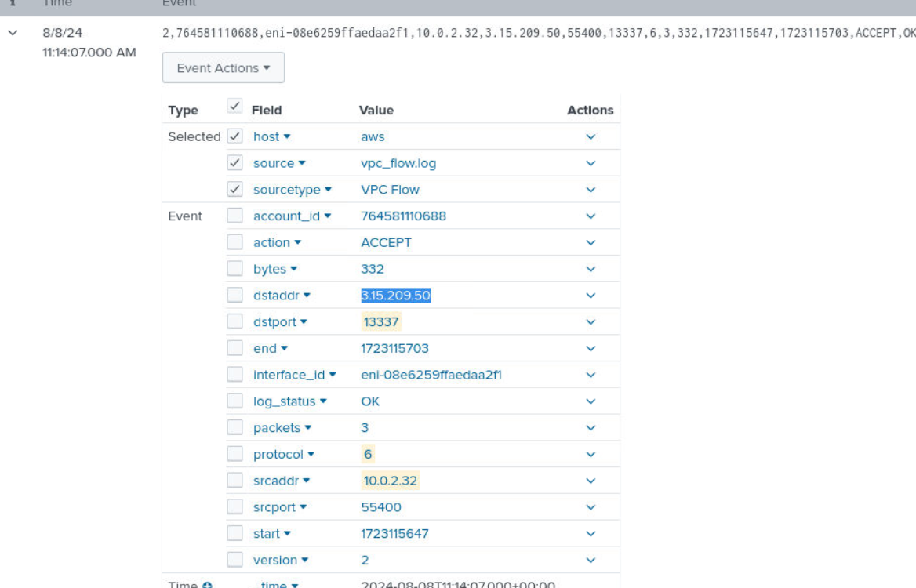Open actions chevron for the account_id row
The height and width of the screenshot is (588, 916).
coord(591,216)
